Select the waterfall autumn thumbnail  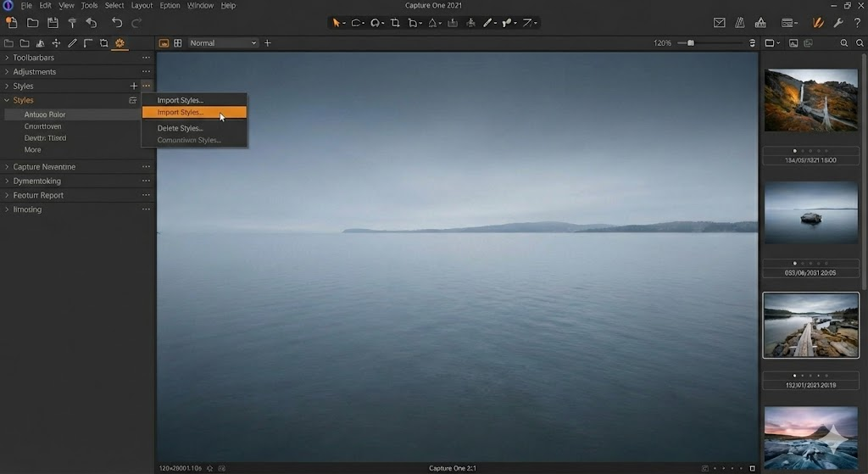click(x=811, y=100)
